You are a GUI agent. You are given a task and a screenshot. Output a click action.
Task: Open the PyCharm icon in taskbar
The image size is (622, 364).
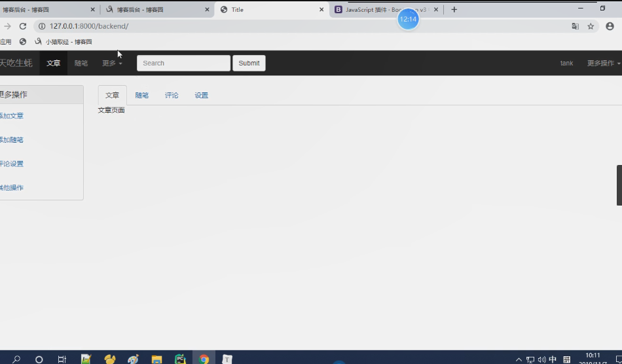coord(180,359)
